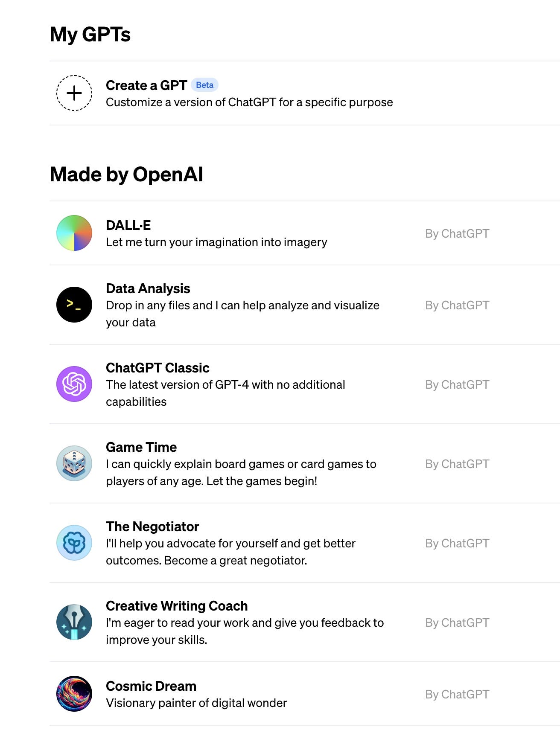This screenshot has width=560, height=733.
Task: Click the Creative Writing Coach pen icon
Action: pyautogui.click(x=73, y=622)
